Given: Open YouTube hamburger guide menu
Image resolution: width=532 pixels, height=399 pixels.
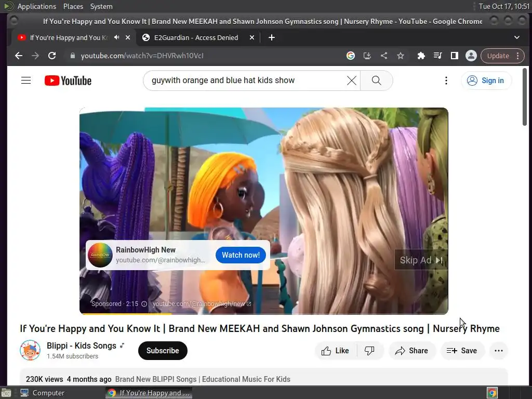Looking at the screenshot, I should (26, 81).
